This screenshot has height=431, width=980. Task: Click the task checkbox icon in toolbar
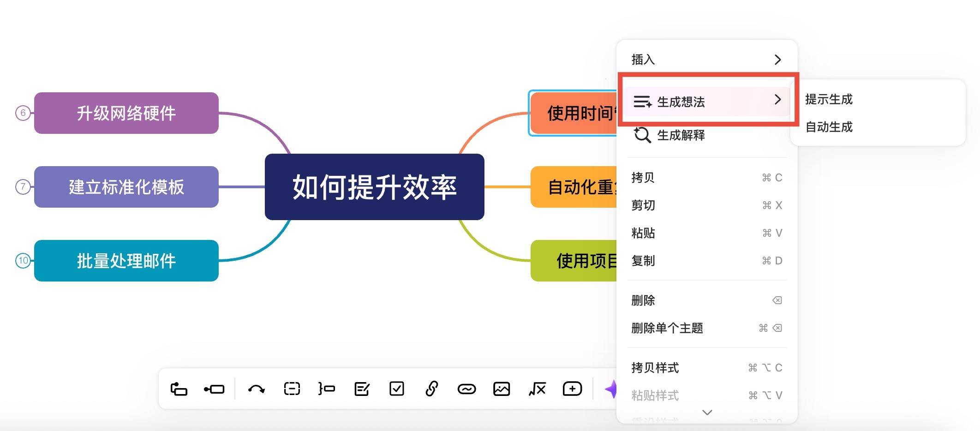click(x=397, y=389)
